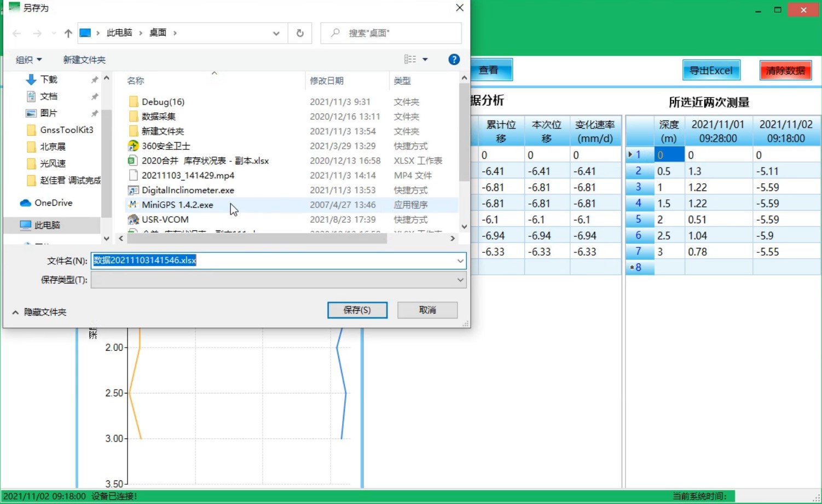
Task: Open OneDrive in the navigation pane
Action: [53, 203]
